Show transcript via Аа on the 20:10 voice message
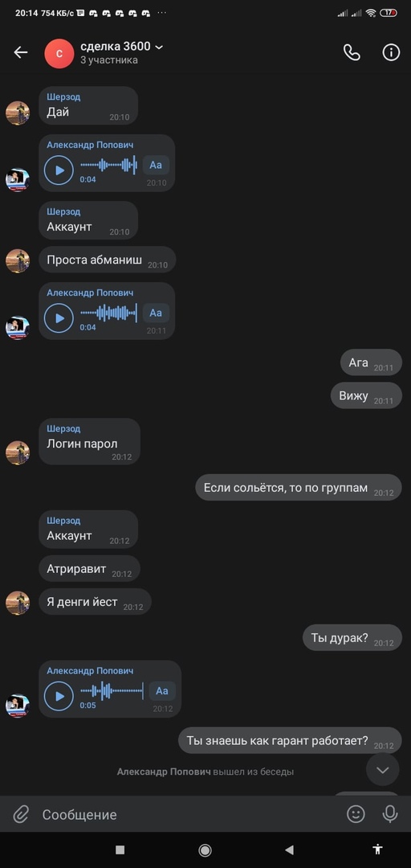This screenshot has width=411, height=868. (x=156, y=165)
